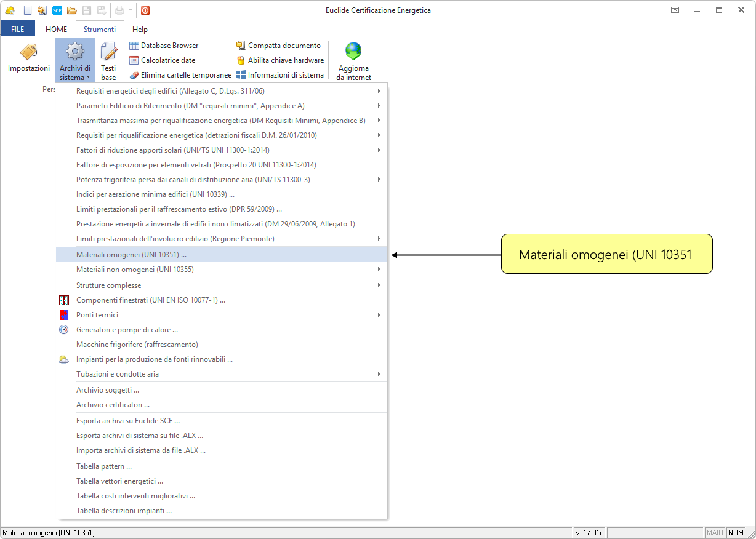Screen dimensions: 756x539
Task: Select Tabella vettori energetici entry
Action: point(119,481)
